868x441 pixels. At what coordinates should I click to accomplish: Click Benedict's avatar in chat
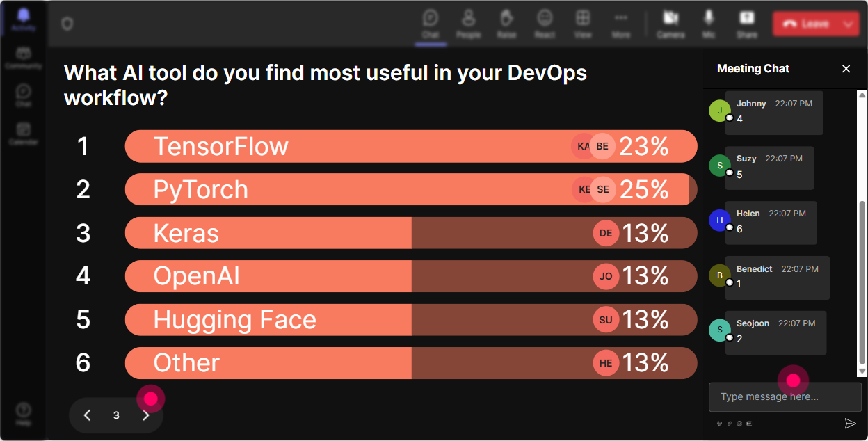click(720, 275)
